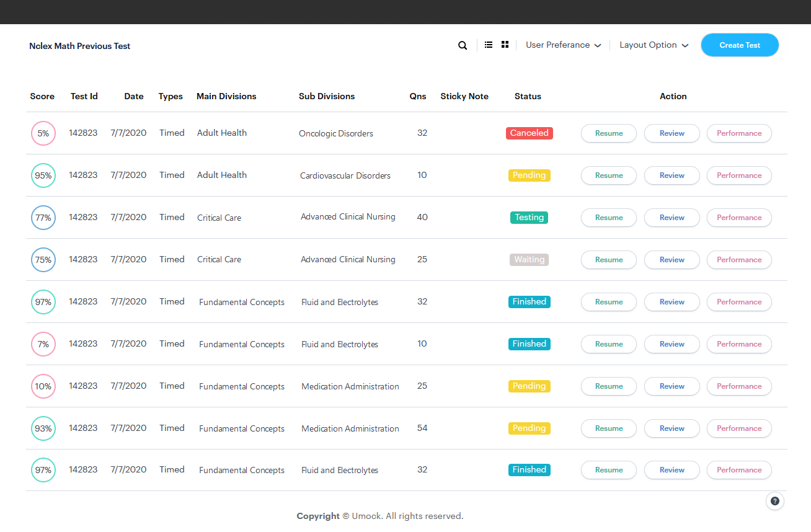
Task: Click the Test Id column header
Action: [x=84, y=96]
